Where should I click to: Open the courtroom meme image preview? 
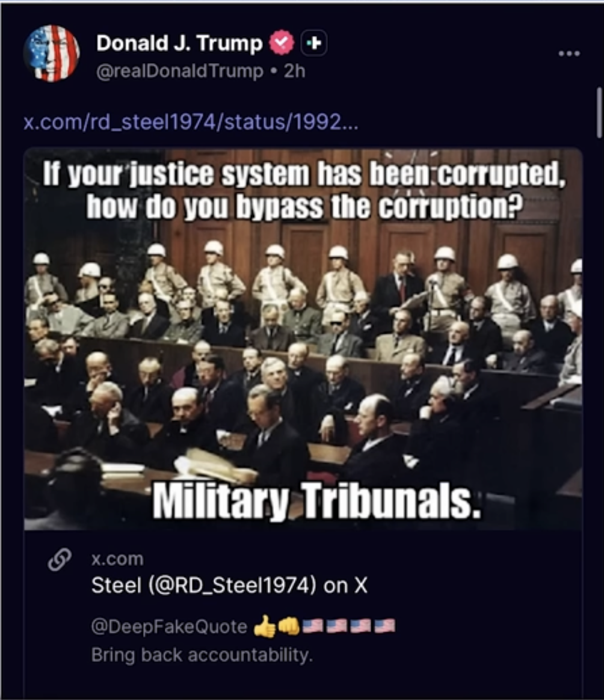303,339
